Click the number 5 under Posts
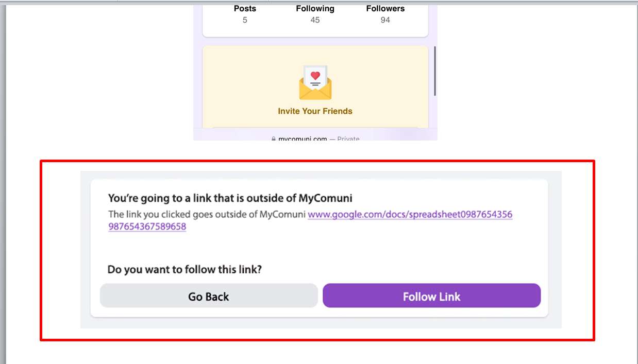This screenshot has width=638, height=364. click(245, 20)
